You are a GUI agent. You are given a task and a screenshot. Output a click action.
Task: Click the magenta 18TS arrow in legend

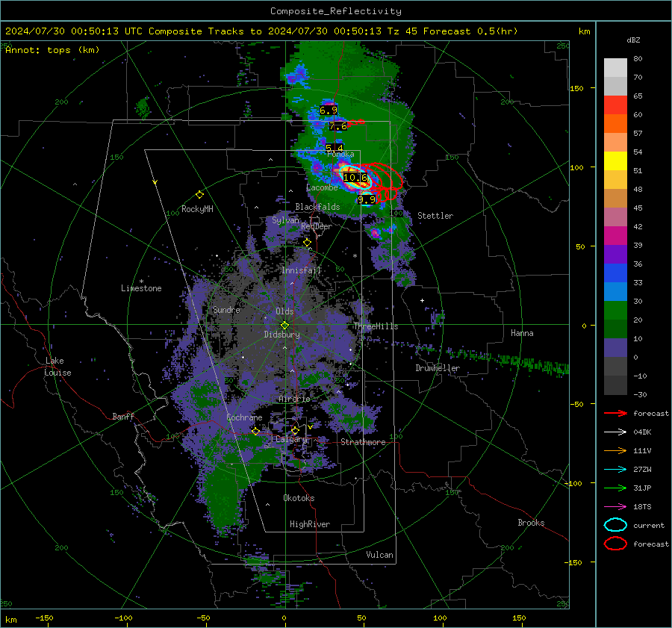[615, 507]
